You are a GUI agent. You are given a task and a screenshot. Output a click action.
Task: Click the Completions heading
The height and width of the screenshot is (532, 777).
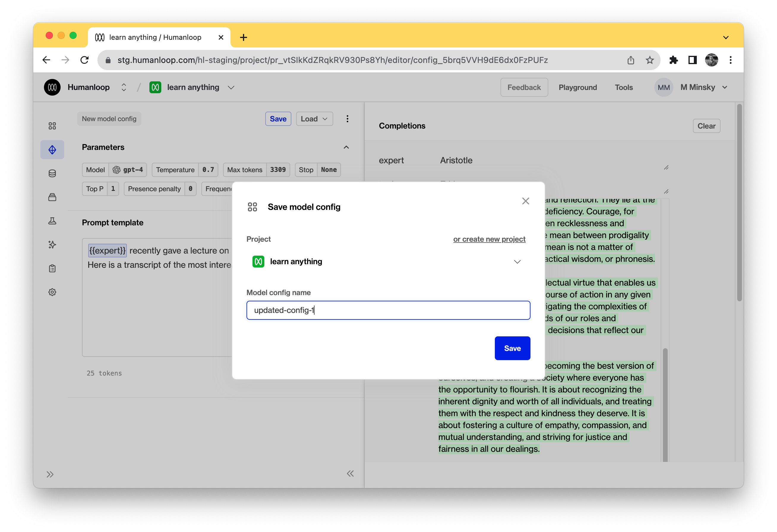[402, 126]
